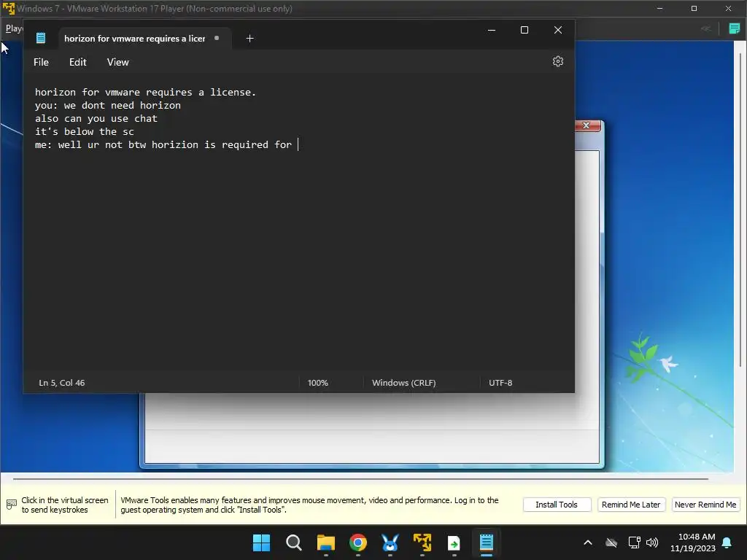Open the Windows Start menu
Viewport: 747px width, 560px height.
click(262, 542)
